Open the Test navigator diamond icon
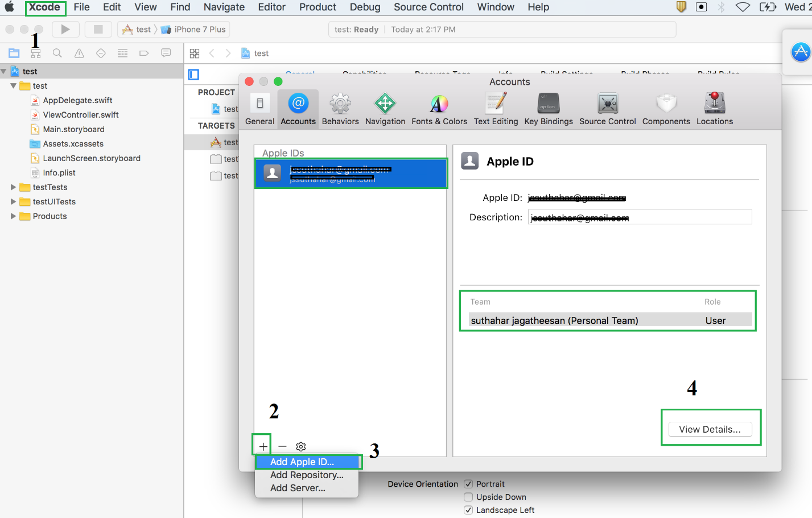 (x=101, y=54)
